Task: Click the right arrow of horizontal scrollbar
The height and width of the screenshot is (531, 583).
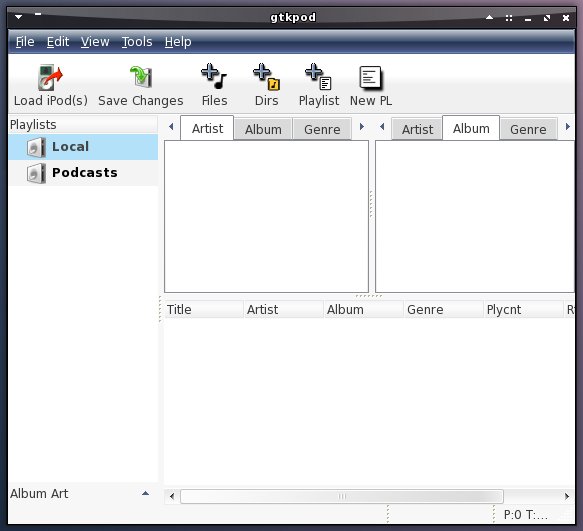Action: coord(567,496)
